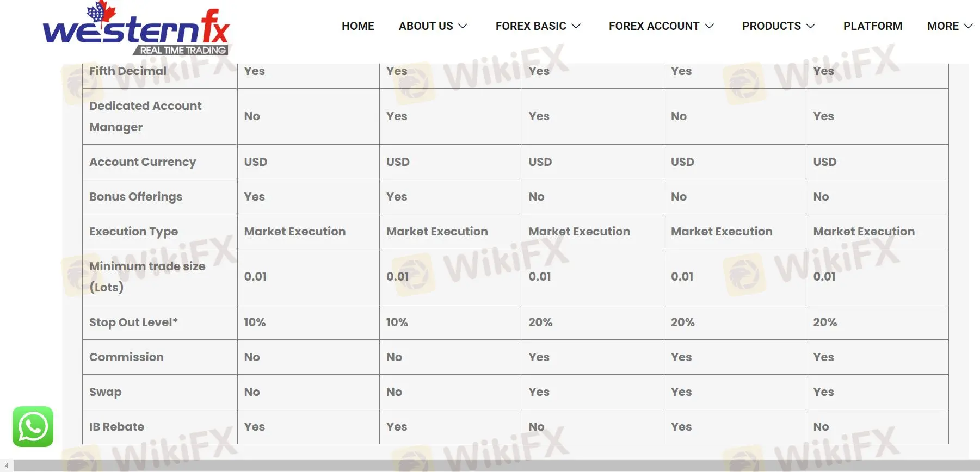Open the Forex Account menu
Screen dimensions: 980x472
(654, 26)
